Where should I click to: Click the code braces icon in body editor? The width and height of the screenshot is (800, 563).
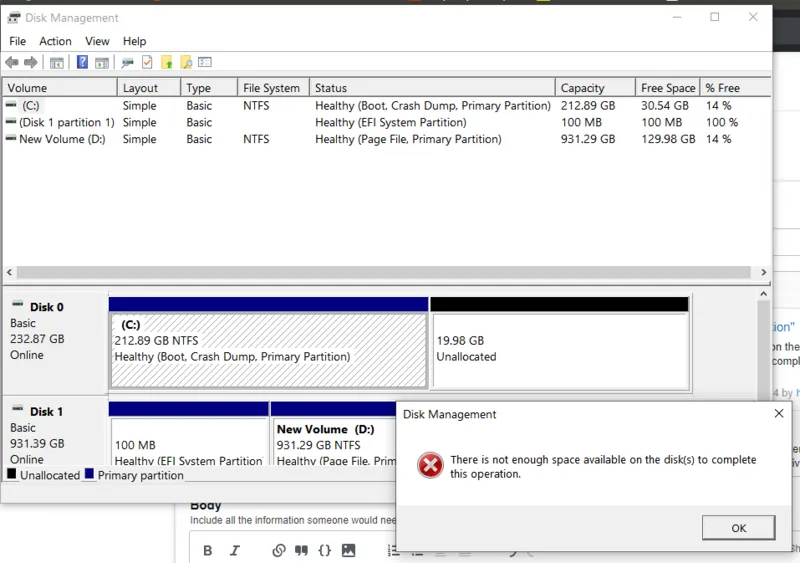(324, 550)
